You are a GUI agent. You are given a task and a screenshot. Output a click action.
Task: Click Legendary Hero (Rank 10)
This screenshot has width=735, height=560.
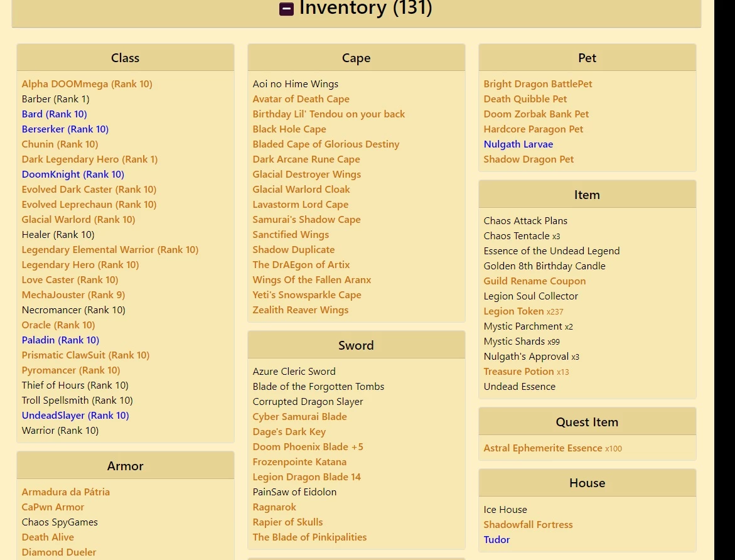click(x=80, y=264)
